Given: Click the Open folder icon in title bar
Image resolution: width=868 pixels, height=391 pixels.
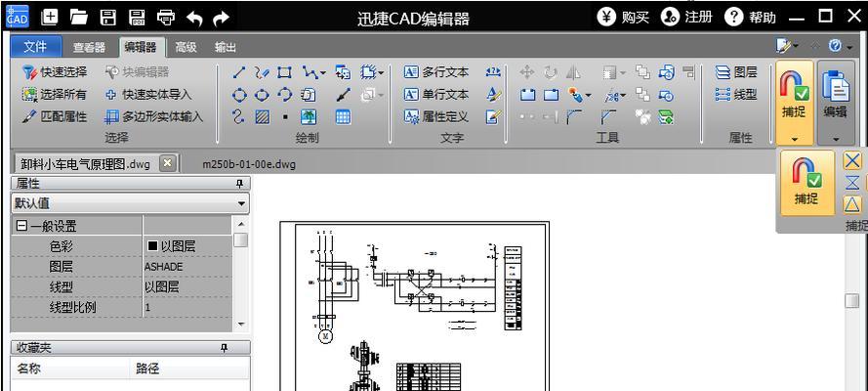Looking at the screenshot, I should pos(79,18).
